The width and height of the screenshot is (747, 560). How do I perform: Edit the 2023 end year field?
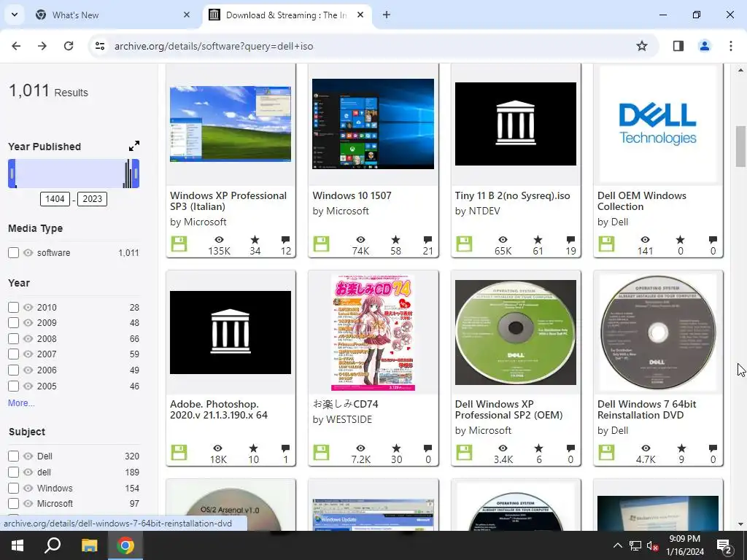[x=93, y=199]
